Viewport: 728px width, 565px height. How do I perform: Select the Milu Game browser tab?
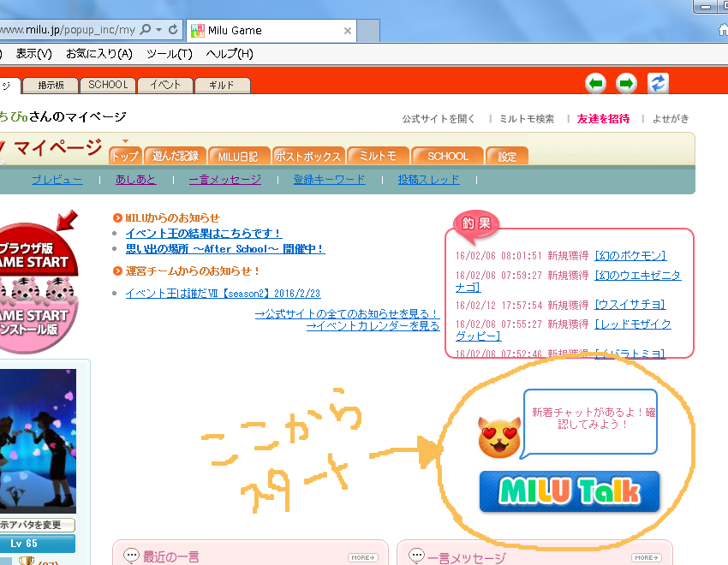[272, 31]
